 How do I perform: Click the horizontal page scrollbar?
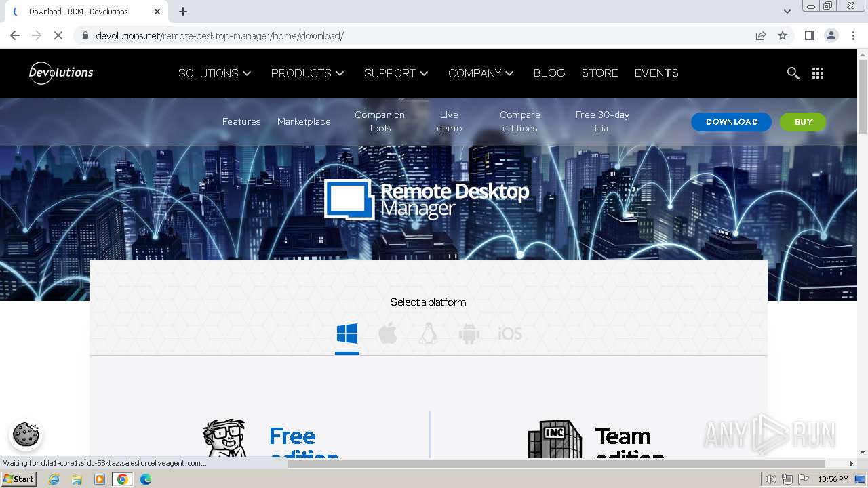(556, 464)
